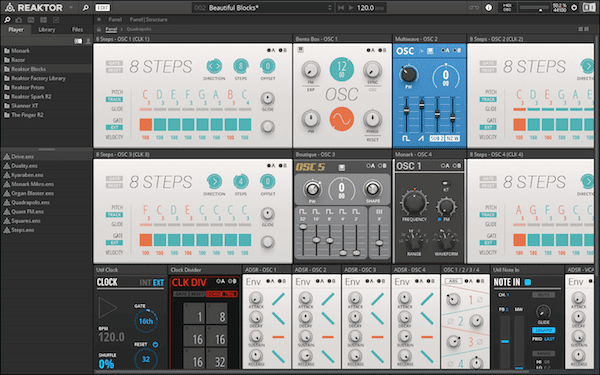Click the sidebar home icon
The height and width of the screenshot is (375, 600).
click(x=19, y=20)
